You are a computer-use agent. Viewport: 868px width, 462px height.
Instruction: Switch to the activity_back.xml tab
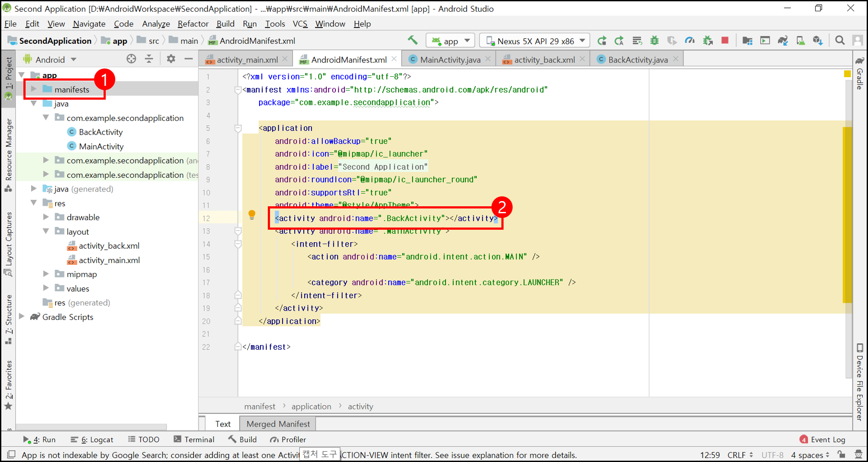(x=544, y=60)
